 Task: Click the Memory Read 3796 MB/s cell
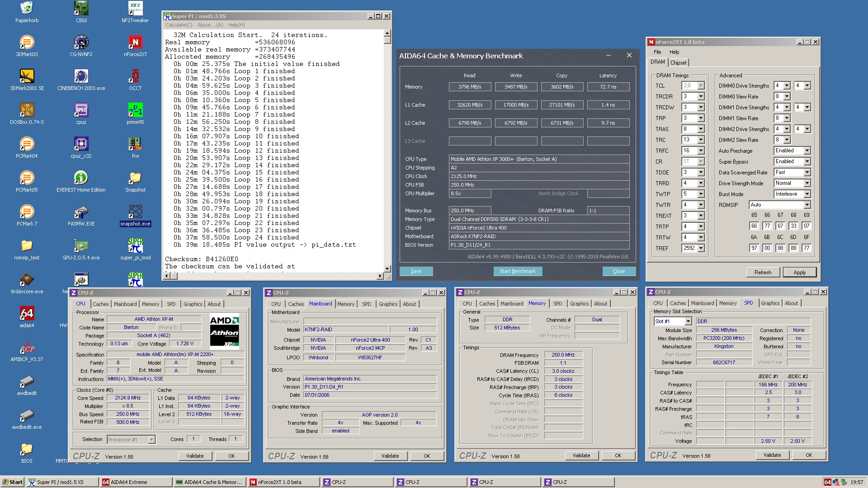pos(470,87)
